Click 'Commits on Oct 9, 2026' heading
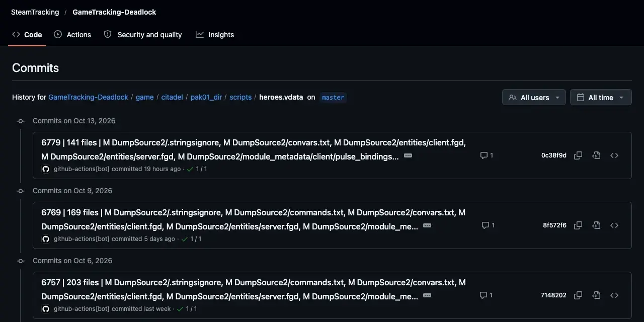 coord(72,191)
